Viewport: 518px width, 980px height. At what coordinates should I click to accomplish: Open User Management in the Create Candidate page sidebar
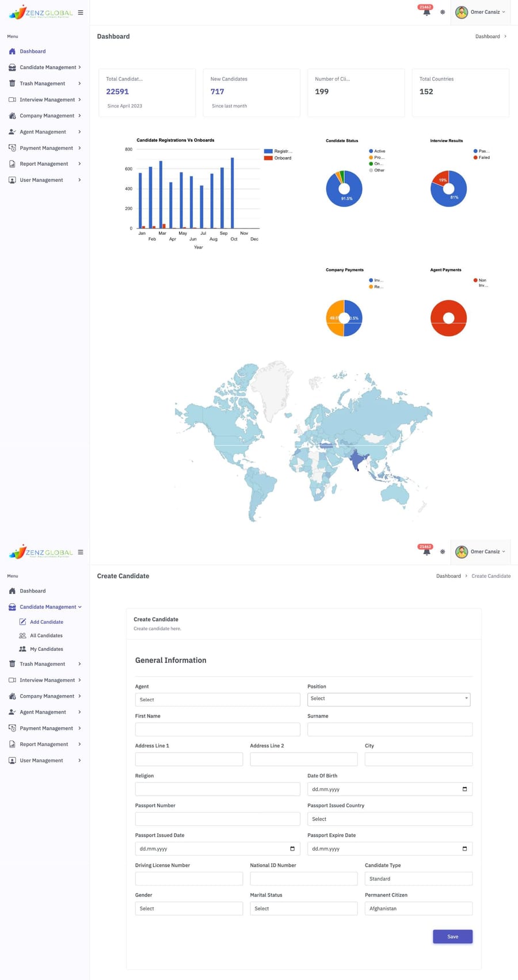coord(45,761)
